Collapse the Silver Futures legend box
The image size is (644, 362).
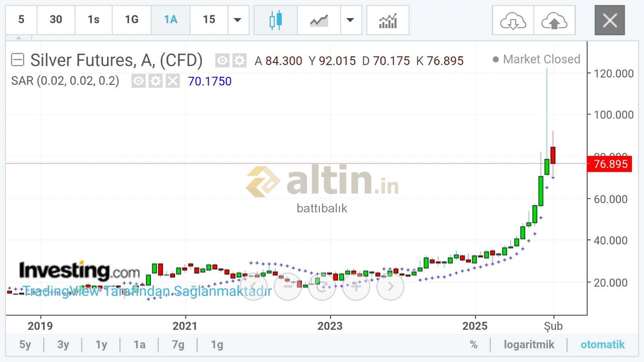(x=18, y=60)
